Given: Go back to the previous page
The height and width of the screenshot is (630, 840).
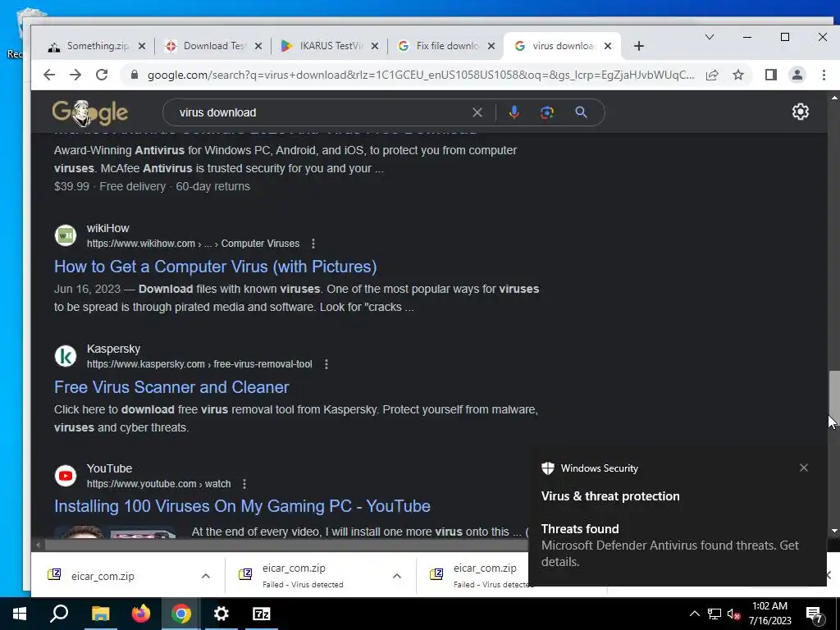Looking at the screenshot, I should pyautogui.click(x=48, y=75).
